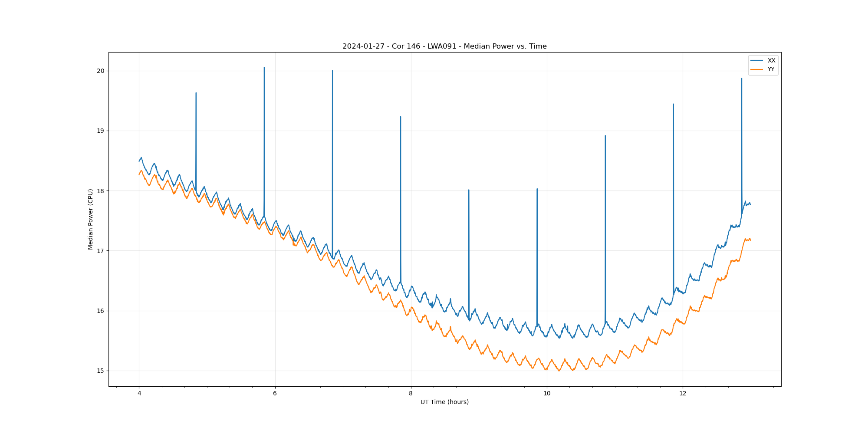This screenshot has width=868, height=434.
Task: Click y-axis tick label 18
Action: point(101,191)
